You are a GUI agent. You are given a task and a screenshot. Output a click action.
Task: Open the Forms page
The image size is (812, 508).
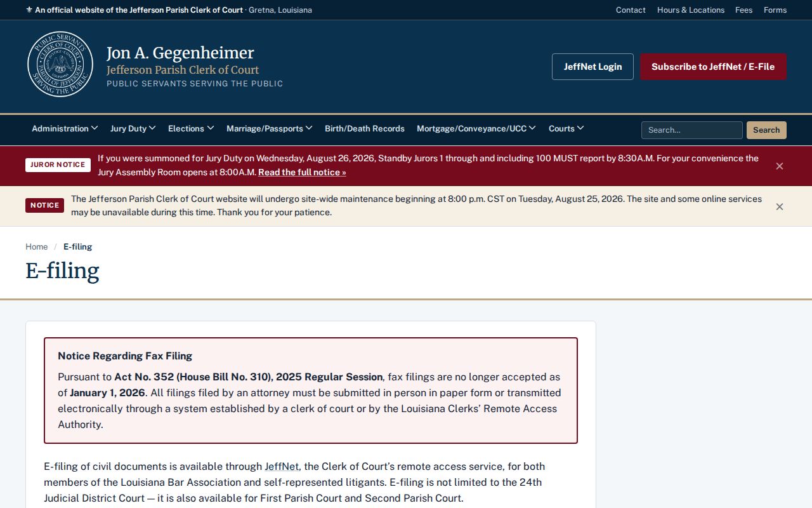pyautogui.click(x=775, y=10)
